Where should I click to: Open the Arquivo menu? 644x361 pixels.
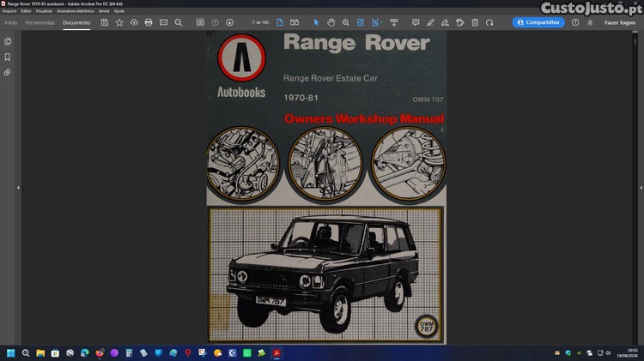(x=9, y=11)
